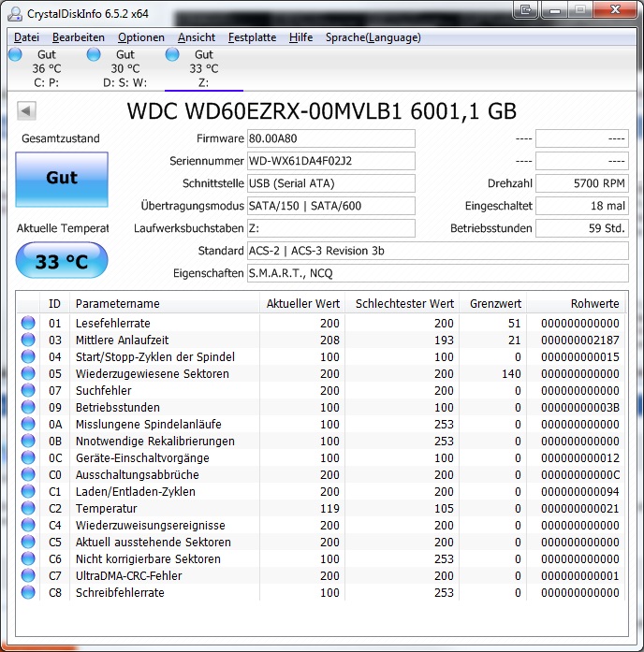The image size is (644, 652).
Task: Sort by Schlechtester Wert column header
Action: click(402, 303)
